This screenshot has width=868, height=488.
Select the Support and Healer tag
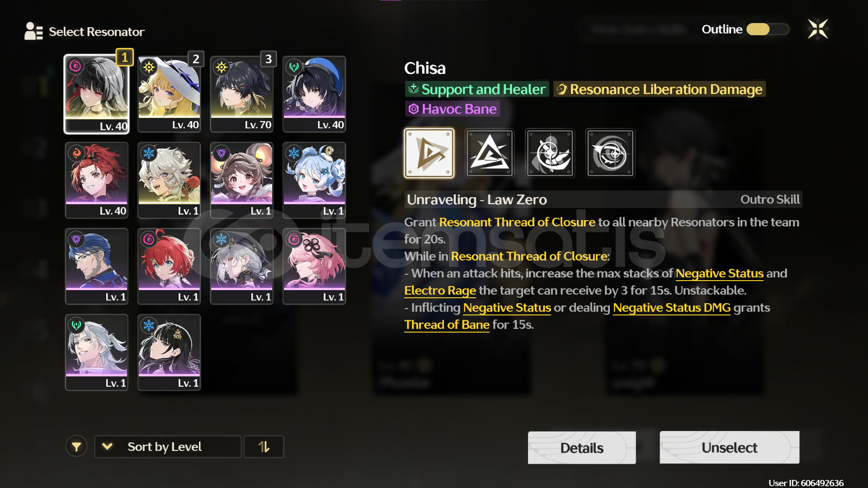pos(477,89)
